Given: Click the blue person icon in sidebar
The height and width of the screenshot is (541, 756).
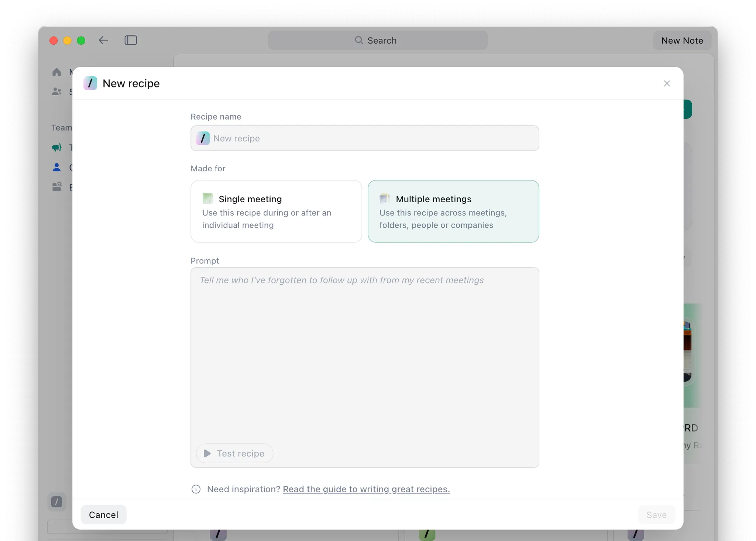Looking at the screenshot, I should tap(56, 168).
